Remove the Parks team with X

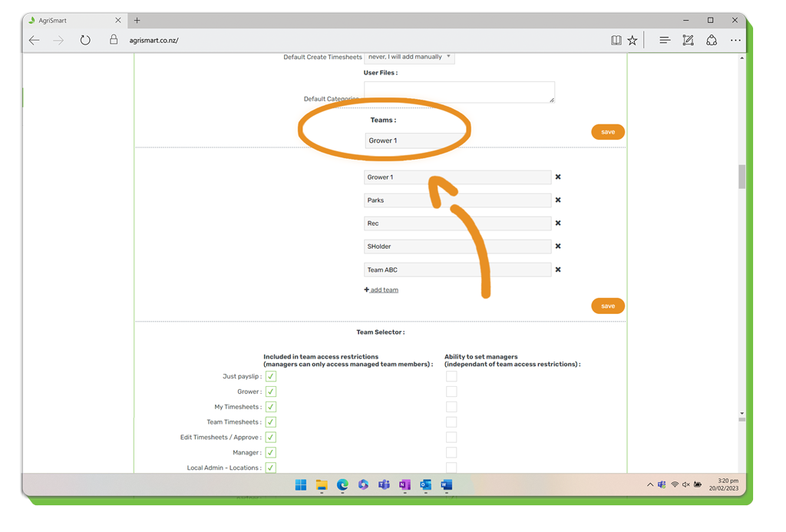[558, 200]
